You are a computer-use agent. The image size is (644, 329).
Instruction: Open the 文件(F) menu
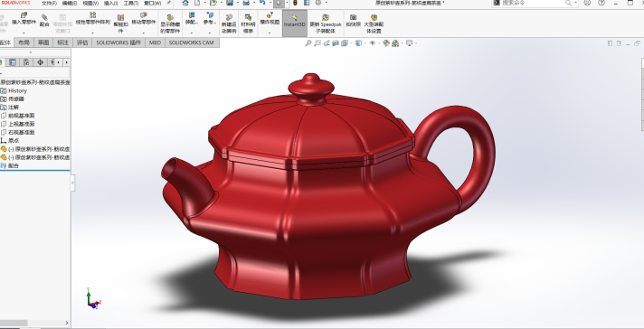[49, 4]
